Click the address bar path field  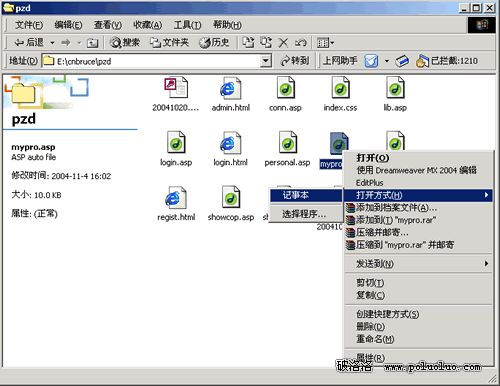(152, 61)
